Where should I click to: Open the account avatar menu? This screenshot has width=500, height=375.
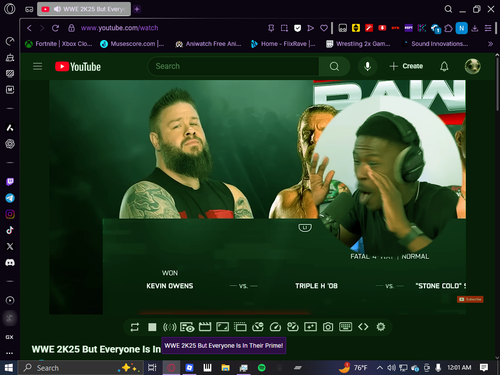click(473, 66)
